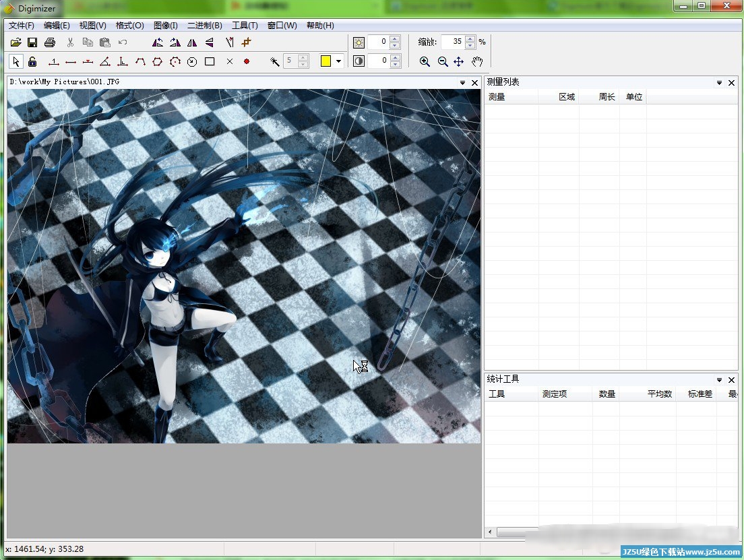The height and width of the screenshot is (560, 744).
Task: Click the fit-to-window four-arrow icon
Action: click(x=459, y=62)
